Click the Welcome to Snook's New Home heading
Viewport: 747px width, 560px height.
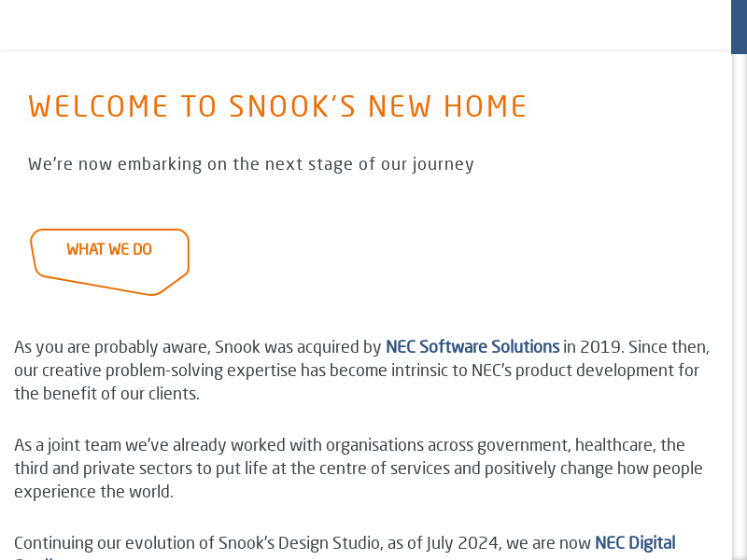[277, 107]
